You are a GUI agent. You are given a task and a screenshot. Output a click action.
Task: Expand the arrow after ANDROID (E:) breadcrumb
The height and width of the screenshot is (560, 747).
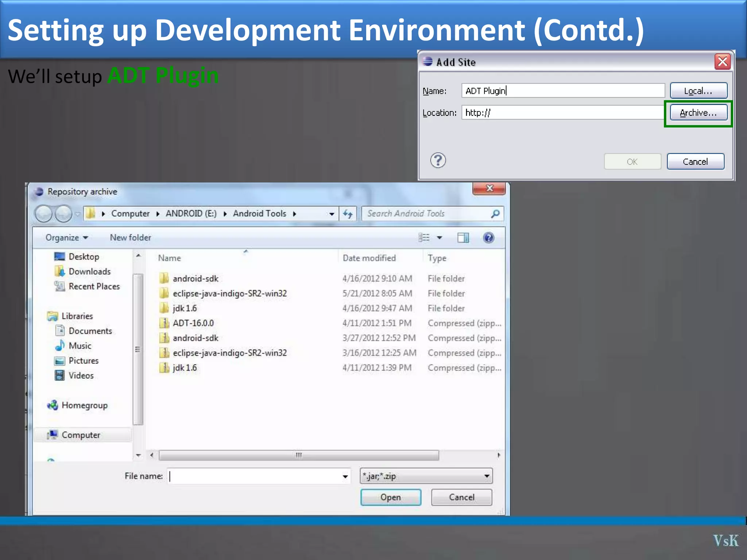click(225, 214)
